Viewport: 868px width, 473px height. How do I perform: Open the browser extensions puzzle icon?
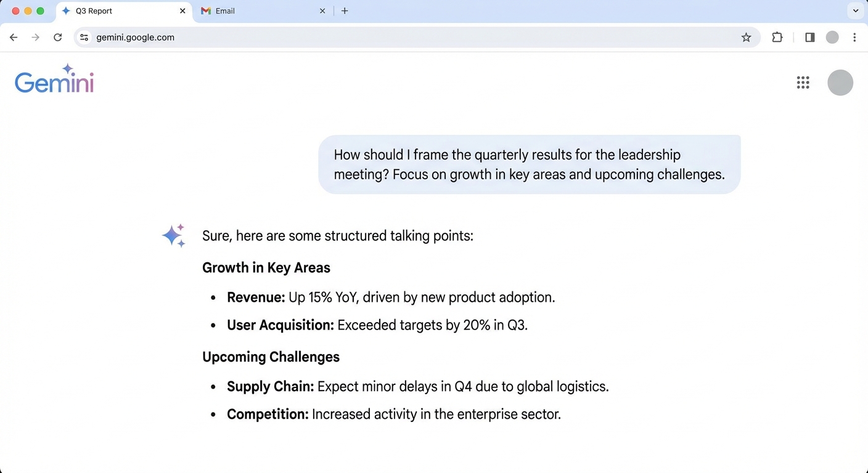[x=777, y=38]
